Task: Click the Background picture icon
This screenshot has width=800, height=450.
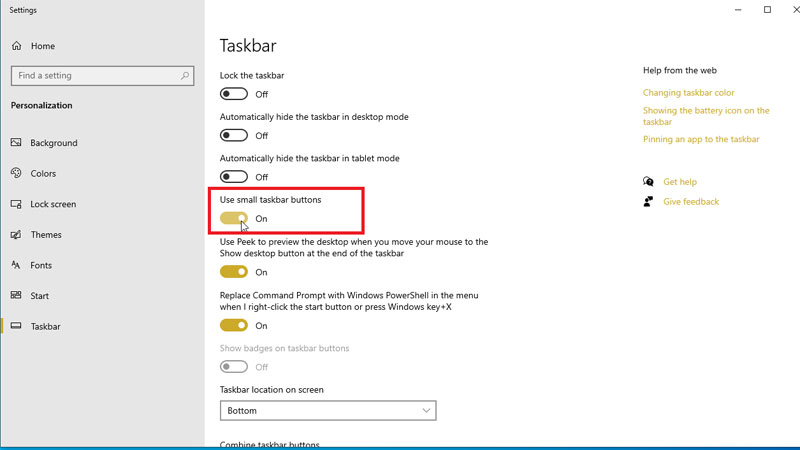Action: click(x=17, y=143)
